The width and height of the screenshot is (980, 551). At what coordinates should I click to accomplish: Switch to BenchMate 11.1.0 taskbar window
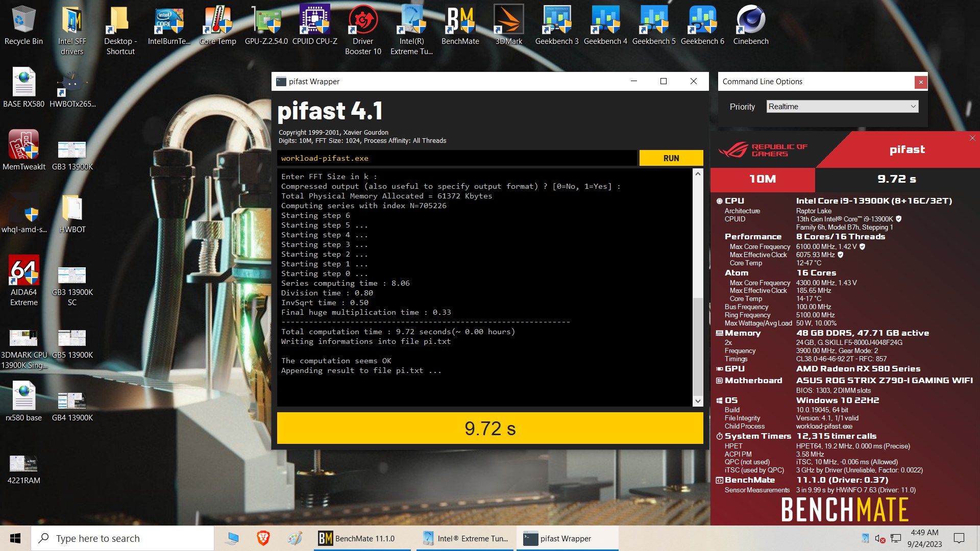(x=362, y=538)
